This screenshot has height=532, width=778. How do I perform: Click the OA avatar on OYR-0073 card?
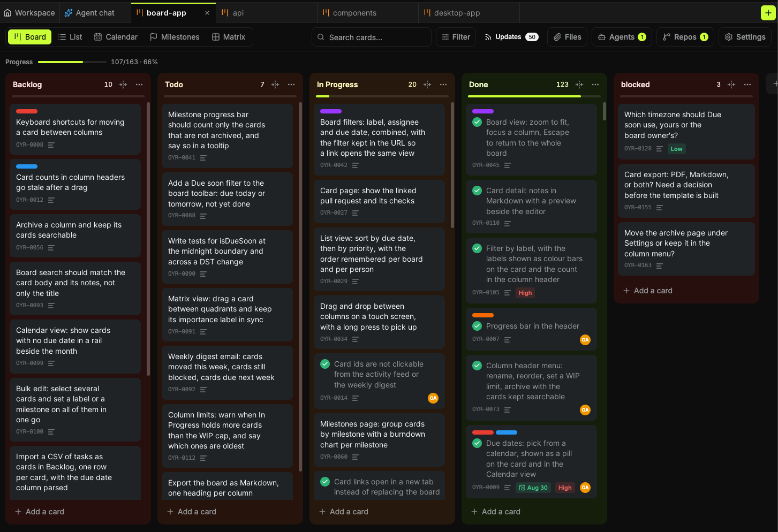coord(585,410)
